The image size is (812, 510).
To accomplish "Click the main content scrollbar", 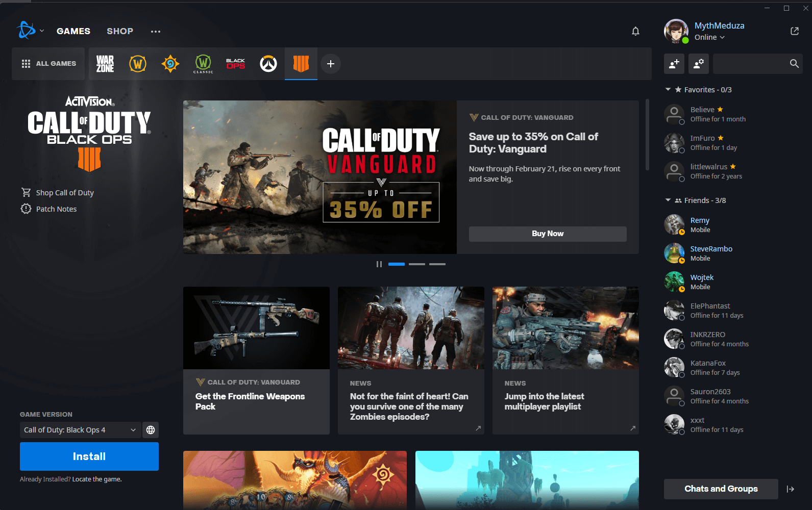I will click(x=648, y=135).
